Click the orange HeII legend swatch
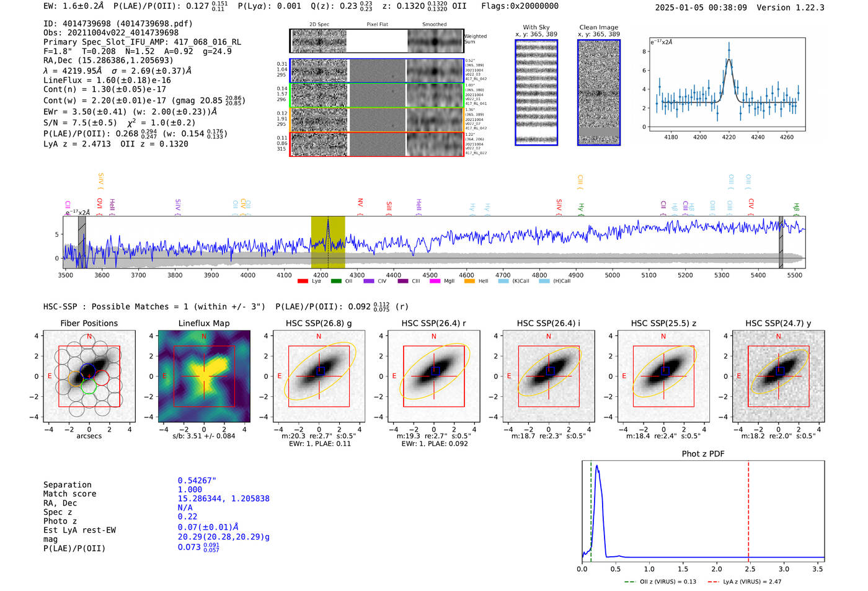Image resolution: width=868 pixels, height=591 pixels. [x=469, y=282]
